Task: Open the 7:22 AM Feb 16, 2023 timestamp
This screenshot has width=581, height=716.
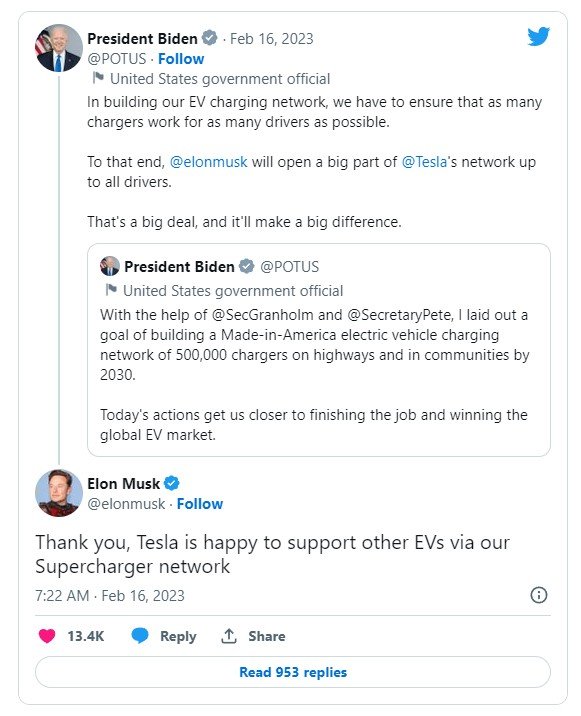Action: pos(110,595)
